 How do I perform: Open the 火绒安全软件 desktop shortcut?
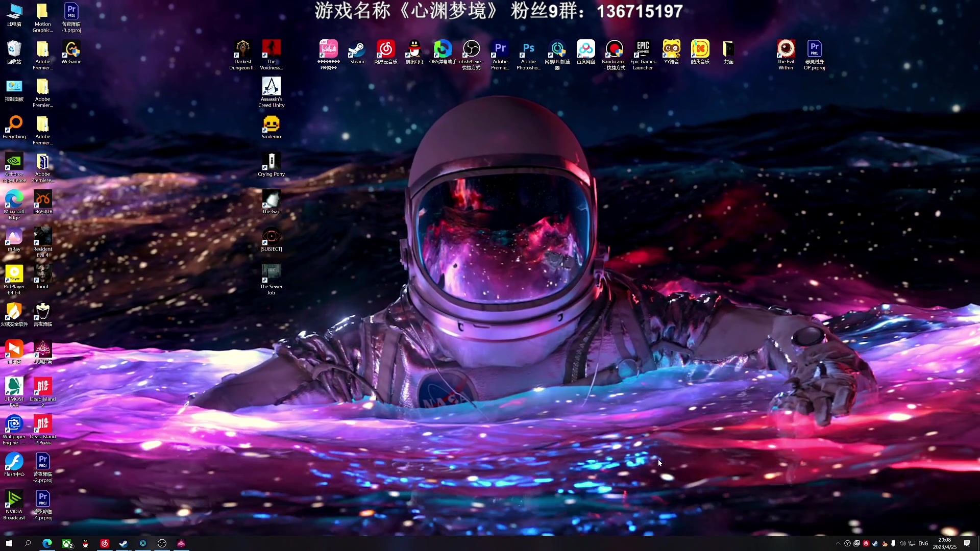(14, 315)
